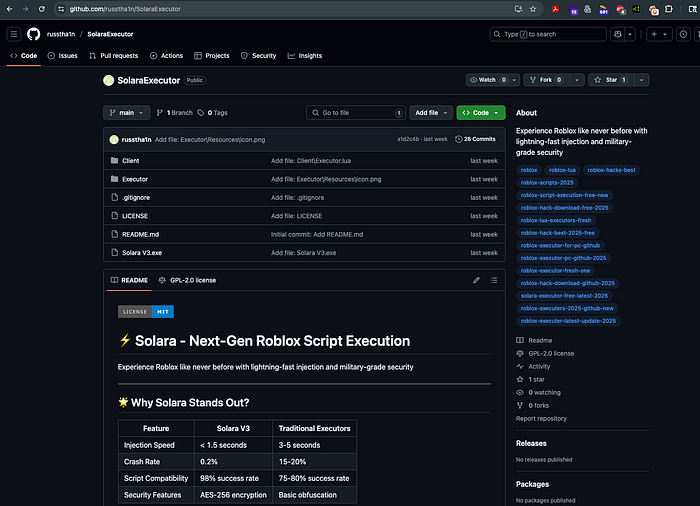Click the russtha1n commit author avatar

click(x=114, y=139)
